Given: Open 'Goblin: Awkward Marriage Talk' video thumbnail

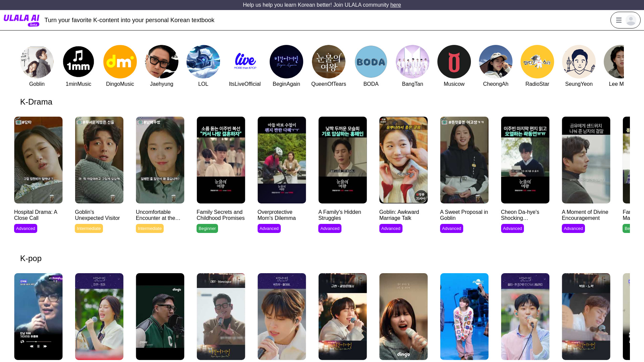Looking at the screenshot, I should coord(404,160).
